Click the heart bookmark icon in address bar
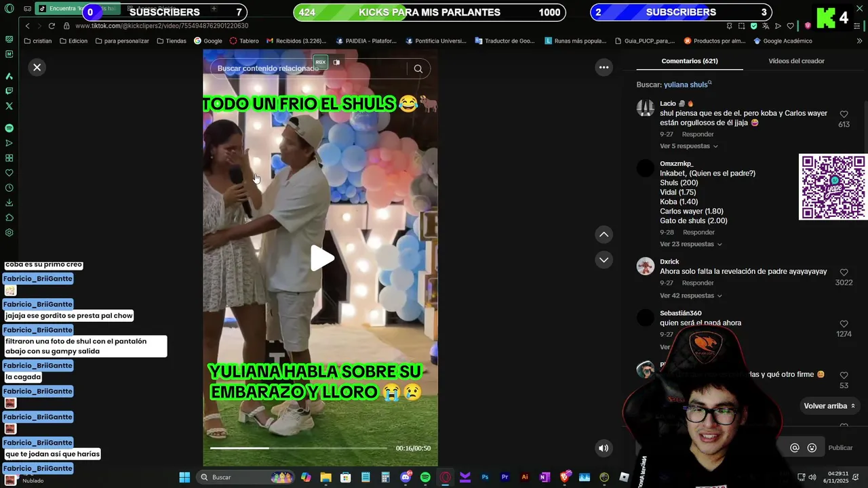Viewport: 868px width, 488px height. point(789,26)
